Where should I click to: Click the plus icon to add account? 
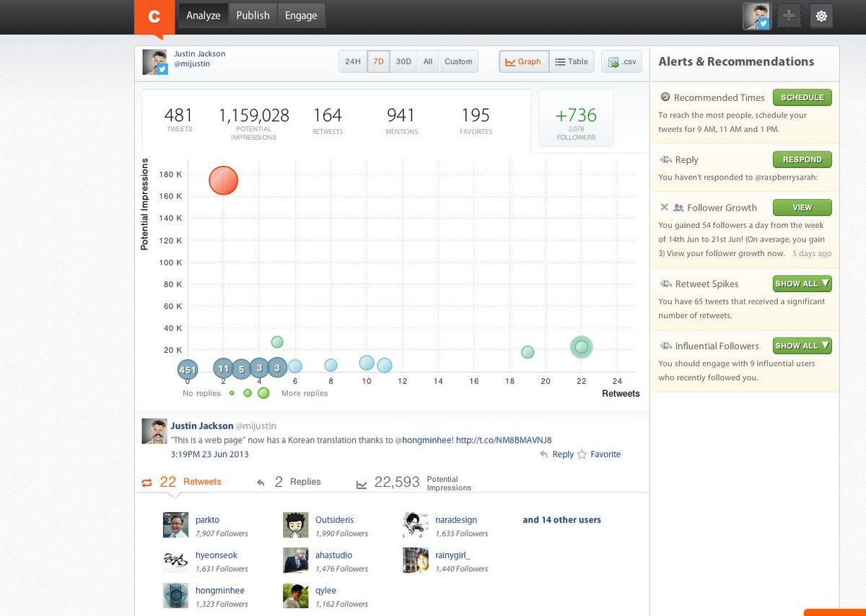[789, 16]
